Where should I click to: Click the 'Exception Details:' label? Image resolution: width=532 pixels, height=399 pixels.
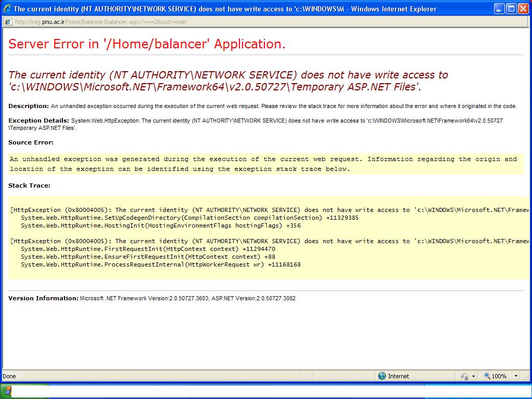coord(38,121)
